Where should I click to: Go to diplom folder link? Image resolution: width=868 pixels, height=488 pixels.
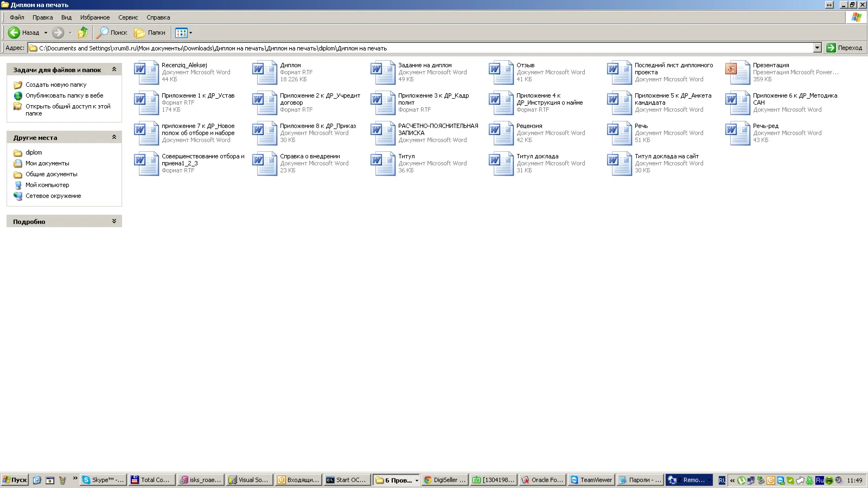click(34, 152)
